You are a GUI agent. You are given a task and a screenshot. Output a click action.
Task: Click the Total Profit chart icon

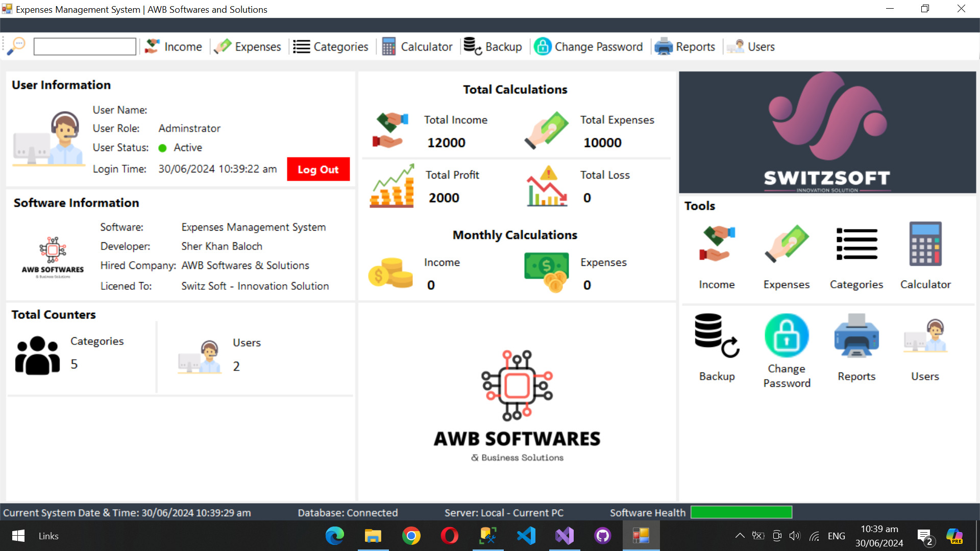(x=392, y=186)
